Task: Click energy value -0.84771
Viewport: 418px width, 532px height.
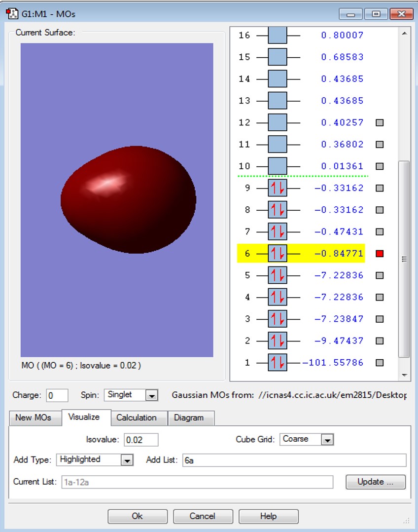Action: 339,254
